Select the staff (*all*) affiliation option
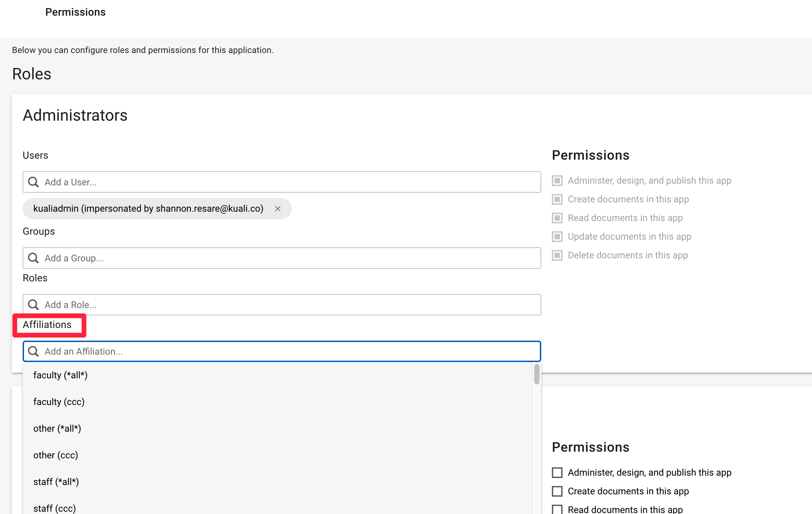Viewport: 812px width, 514px height. [56, 482]
